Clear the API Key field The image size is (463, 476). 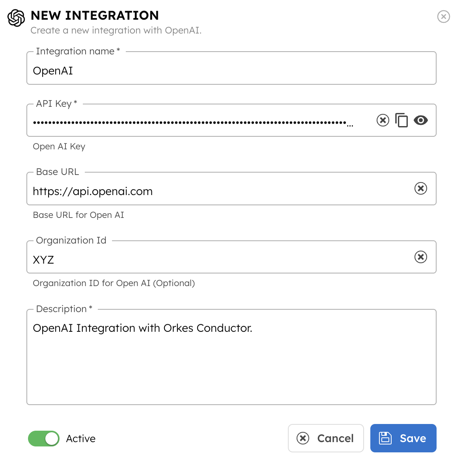383,120
